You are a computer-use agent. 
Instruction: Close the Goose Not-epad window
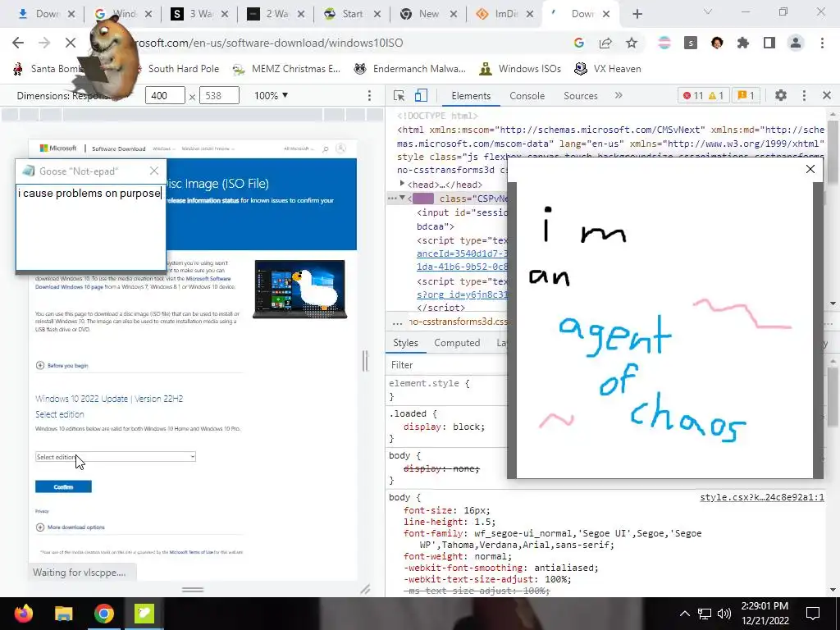point(154,171)
